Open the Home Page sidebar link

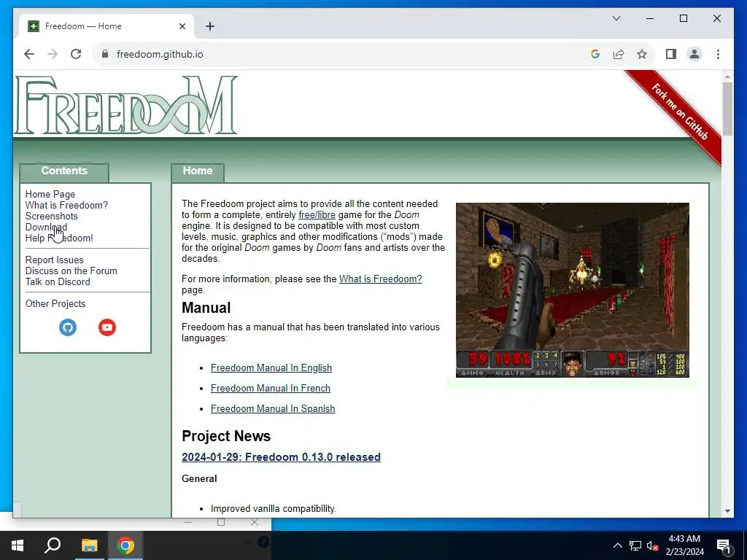click(x=50, y=194)
